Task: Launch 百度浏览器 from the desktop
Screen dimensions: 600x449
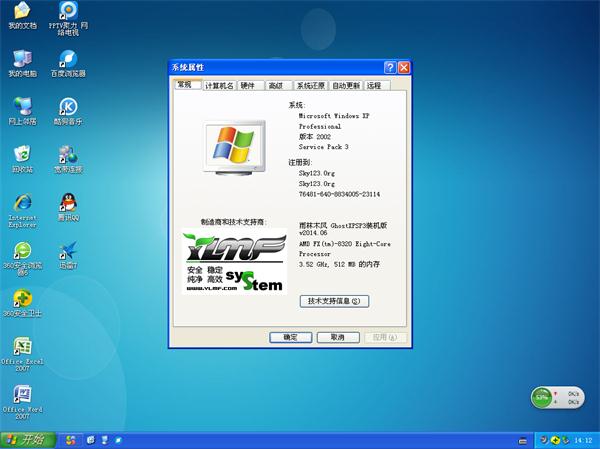Action: (68, 58)
